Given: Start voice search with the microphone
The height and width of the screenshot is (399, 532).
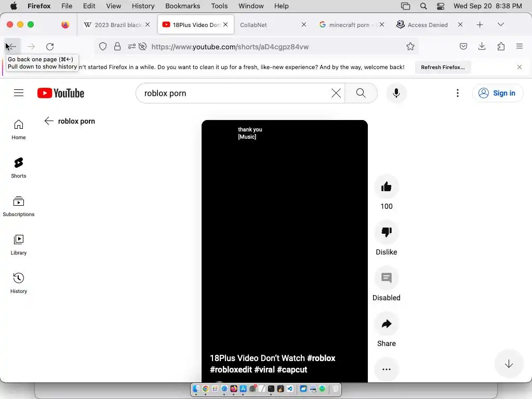Looking at the screenshot, I should point(396,93).
